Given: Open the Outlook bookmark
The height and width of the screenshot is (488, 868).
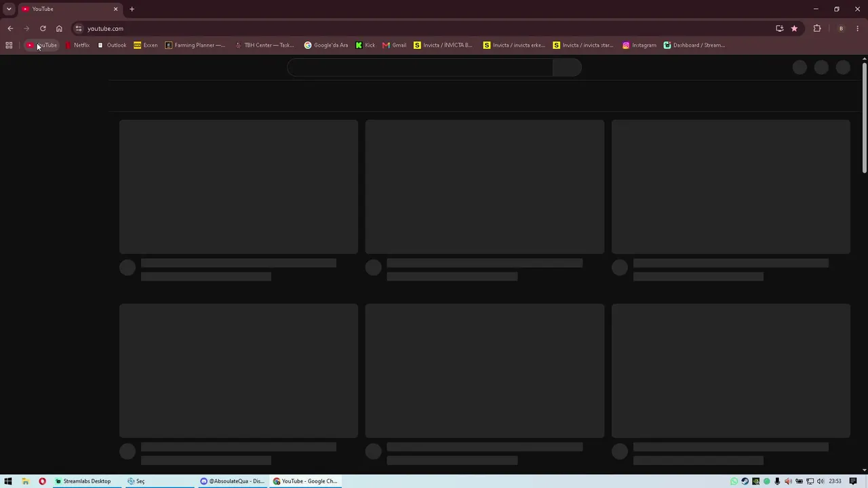Looking at the screenshot, I should click(x=112, y=45).
